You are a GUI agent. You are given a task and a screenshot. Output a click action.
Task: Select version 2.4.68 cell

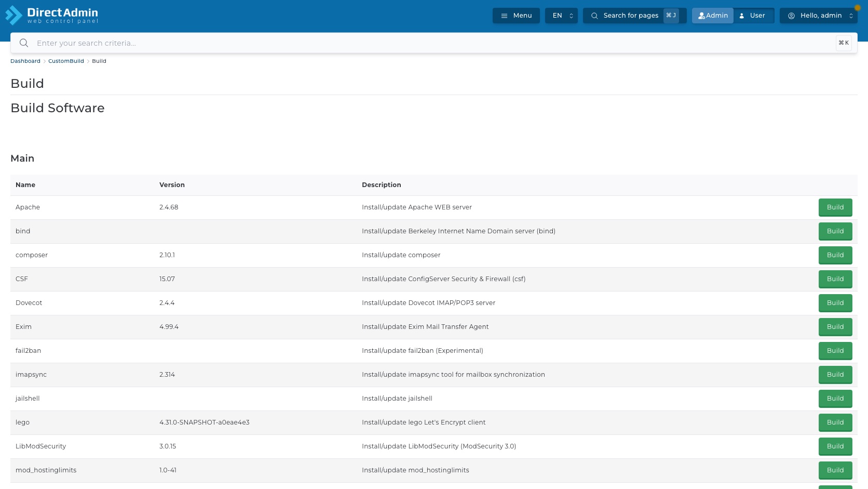(x=169, y=207)
